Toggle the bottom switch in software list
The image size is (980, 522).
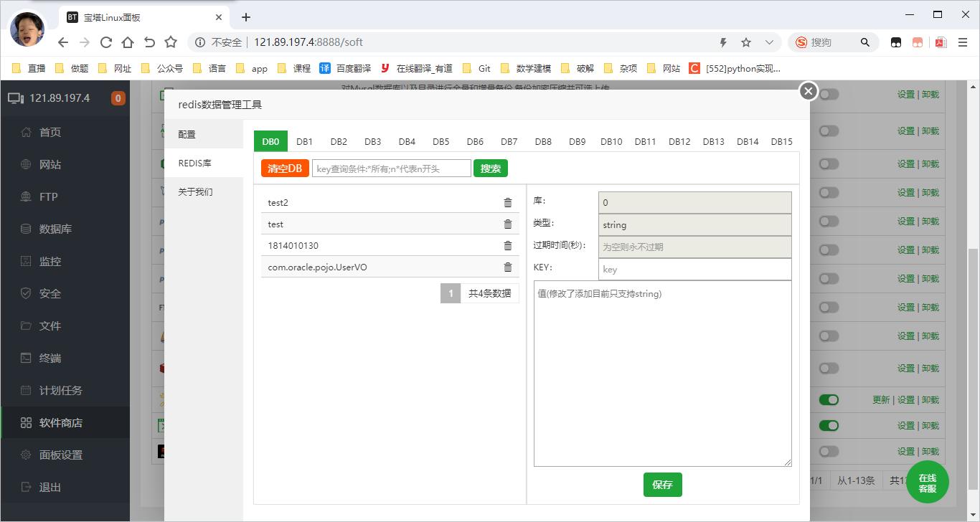coord(829,451)
